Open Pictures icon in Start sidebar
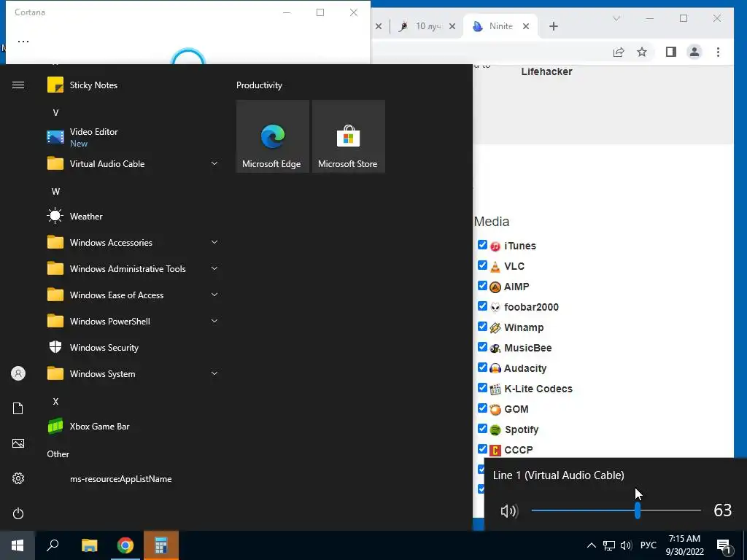The image size is (747, 560). click(18, 443)
